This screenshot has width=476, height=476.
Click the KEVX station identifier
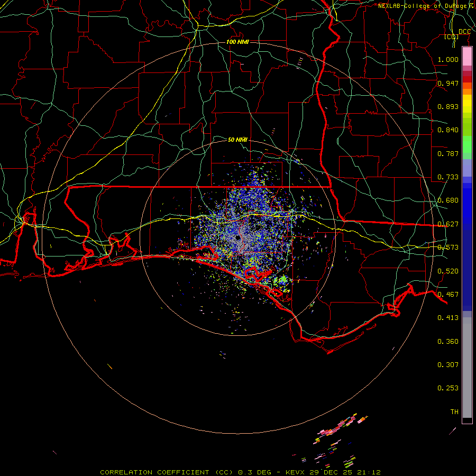coord(296,472)
